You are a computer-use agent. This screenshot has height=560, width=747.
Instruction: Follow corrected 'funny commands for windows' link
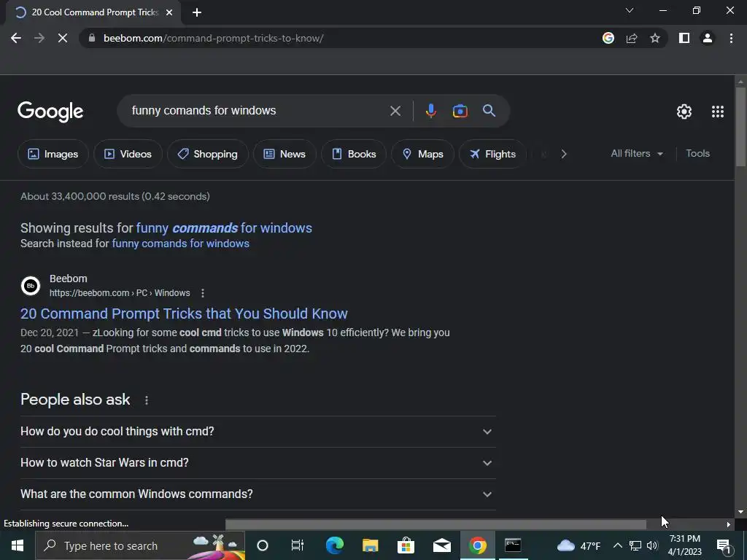(224, 228)
